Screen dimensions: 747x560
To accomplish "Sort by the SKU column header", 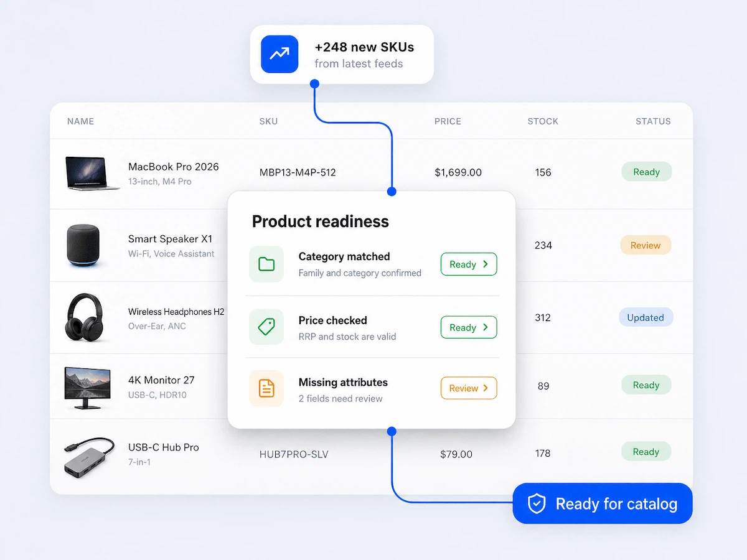I will (268, 121).
